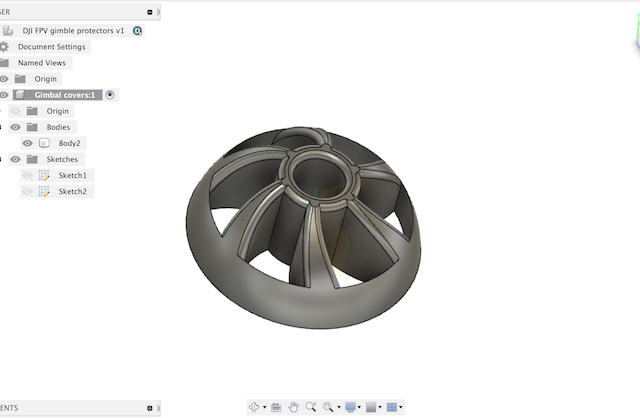Click the Bodies folder icon
The width and height of the screenshot is (640, 418).
click(x=32, y=127)
